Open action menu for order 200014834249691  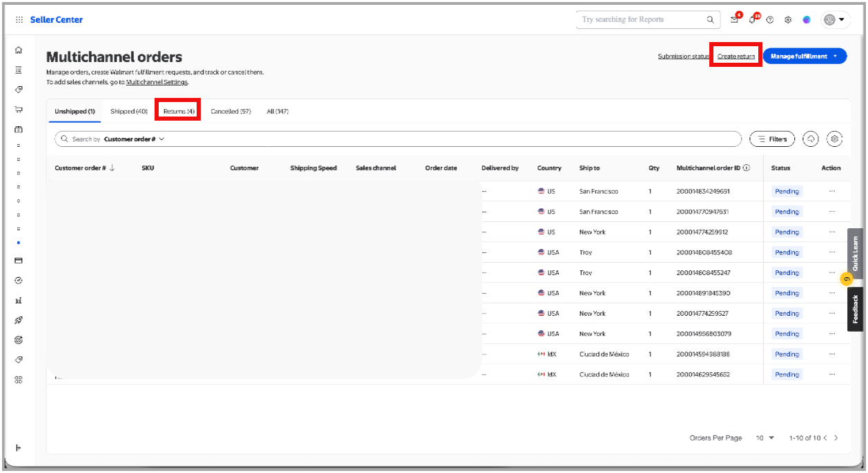click(832, 191)
